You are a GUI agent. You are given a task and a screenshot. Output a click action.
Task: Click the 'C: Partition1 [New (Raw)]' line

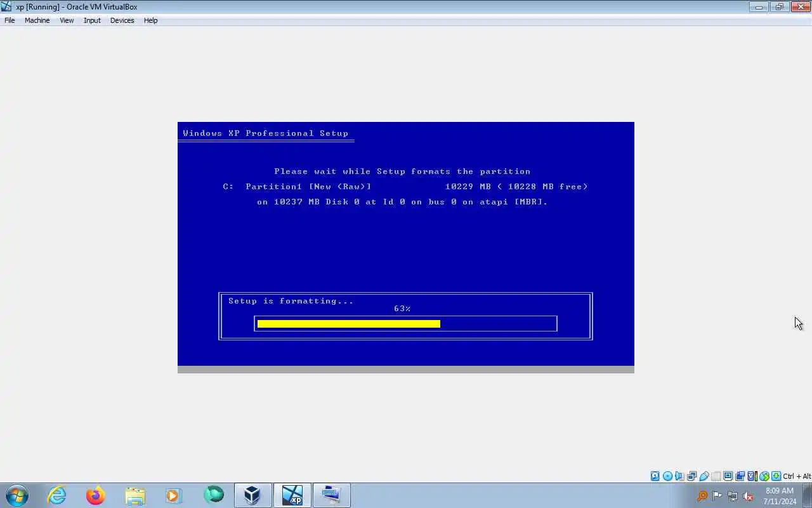click(x=297, y=187)
